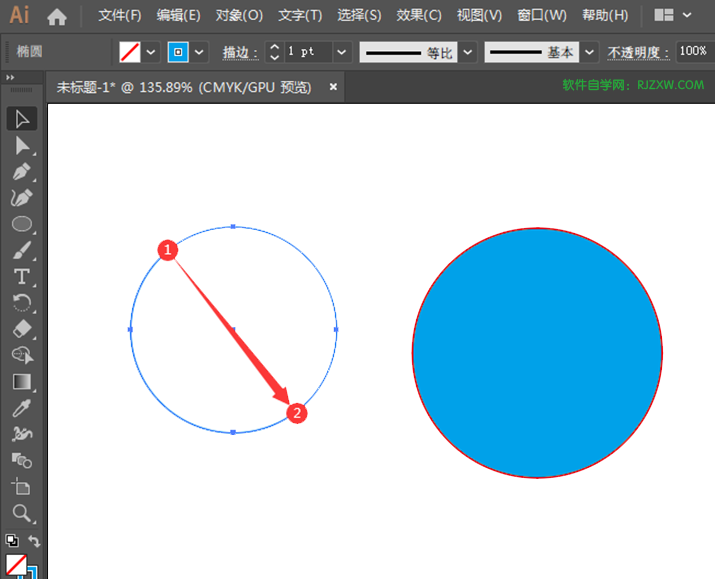This screenshot has width=715, height=579.
Task: Select the Zoom tool
Action: click(x=21, y=513)
